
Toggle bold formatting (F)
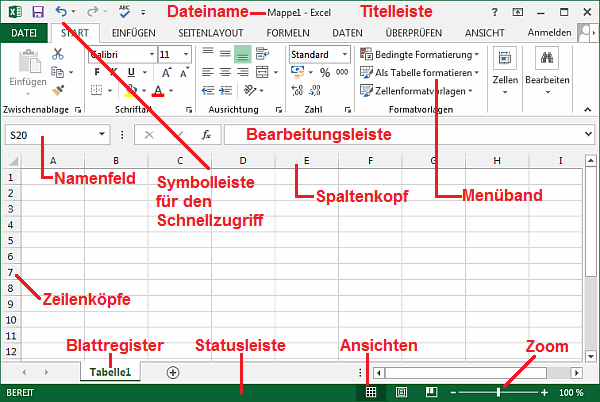coord(97,72)
